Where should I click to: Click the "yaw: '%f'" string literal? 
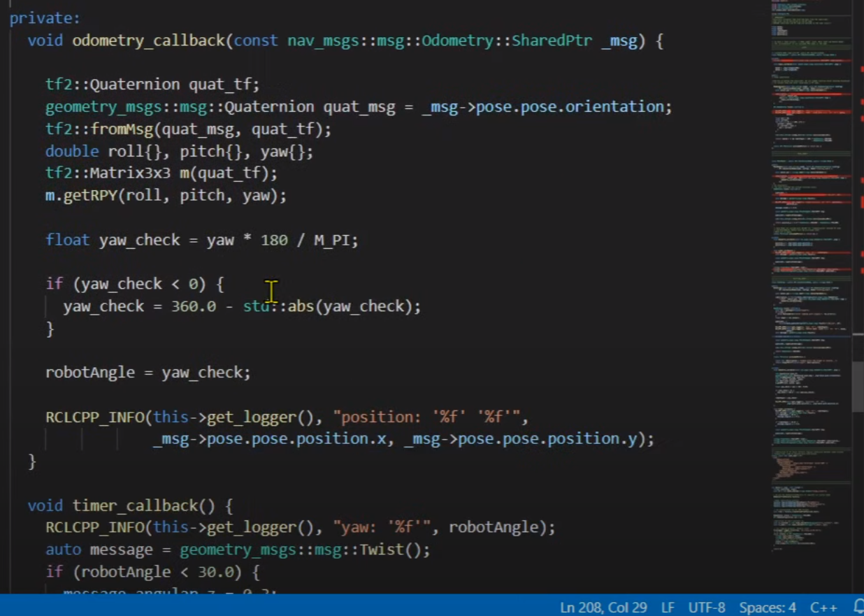386,528
